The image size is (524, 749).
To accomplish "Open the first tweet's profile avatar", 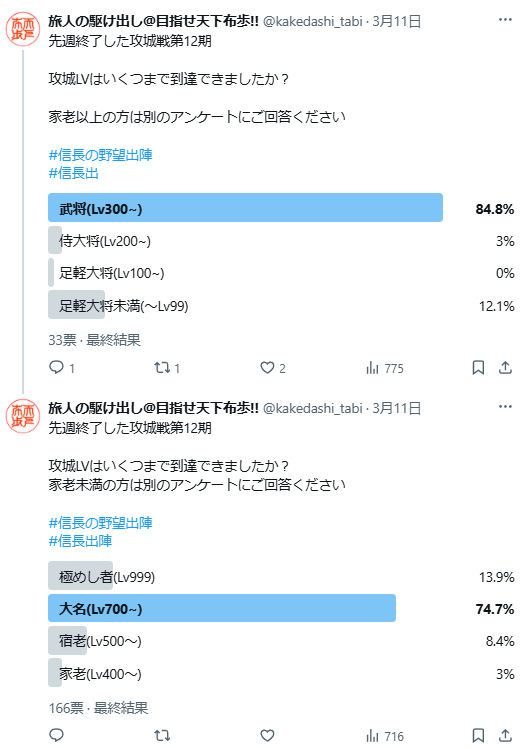I will tap(23, 29).
